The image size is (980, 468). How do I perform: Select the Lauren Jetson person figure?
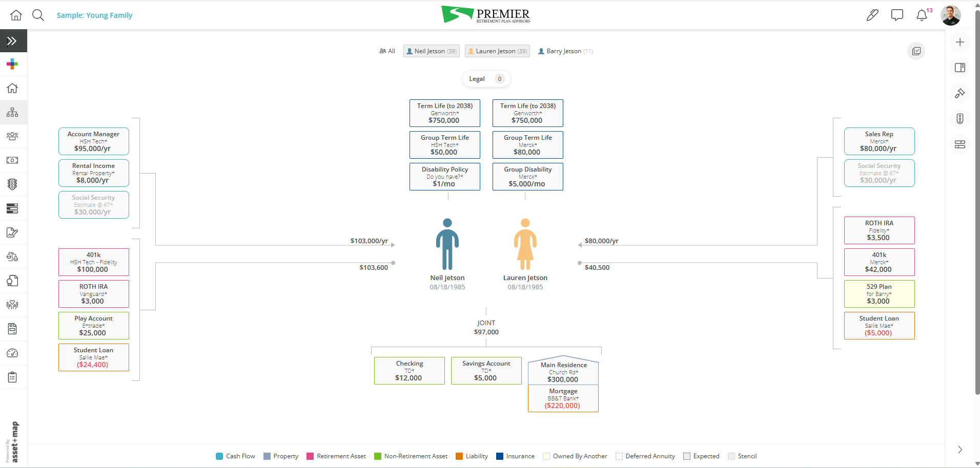(525, 244)
